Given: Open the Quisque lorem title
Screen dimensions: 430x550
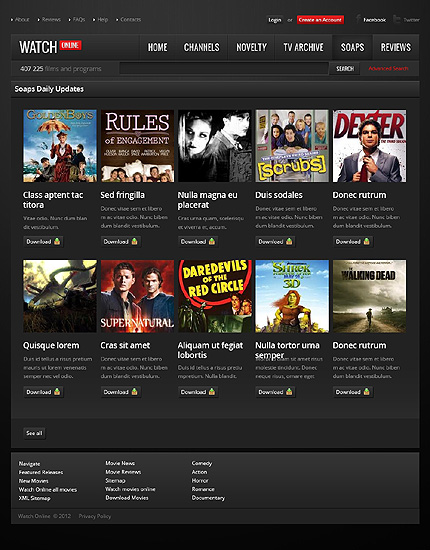Looking at the screenshot, I should [51, 345].
